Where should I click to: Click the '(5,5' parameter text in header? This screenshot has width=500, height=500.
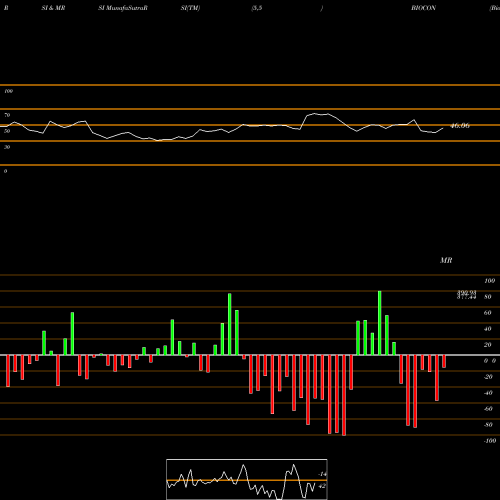point(257,8)
